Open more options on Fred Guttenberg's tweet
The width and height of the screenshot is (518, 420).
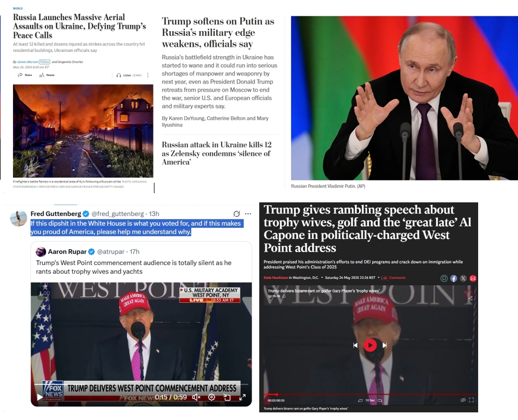pyautogui.click(x=248, y=214)
